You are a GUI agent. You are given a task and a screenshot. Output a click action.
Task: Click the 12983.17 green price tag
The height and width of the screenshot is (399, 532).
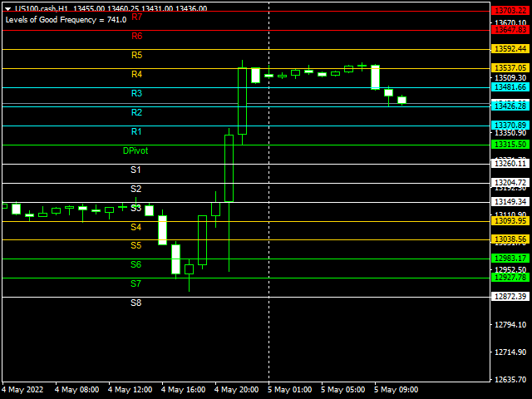pos(510,259)
